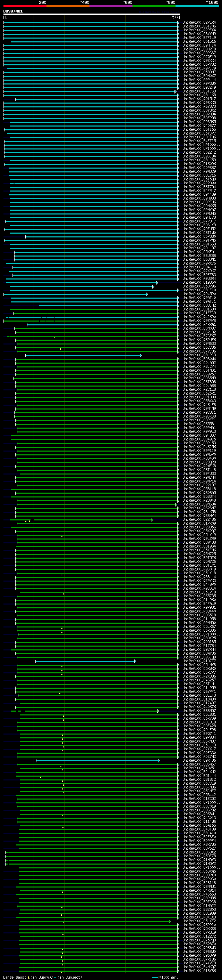Click the cyan ~100% identity legend bar
Image resolution: width=222 pixels, height=980 pixels.
197,6
